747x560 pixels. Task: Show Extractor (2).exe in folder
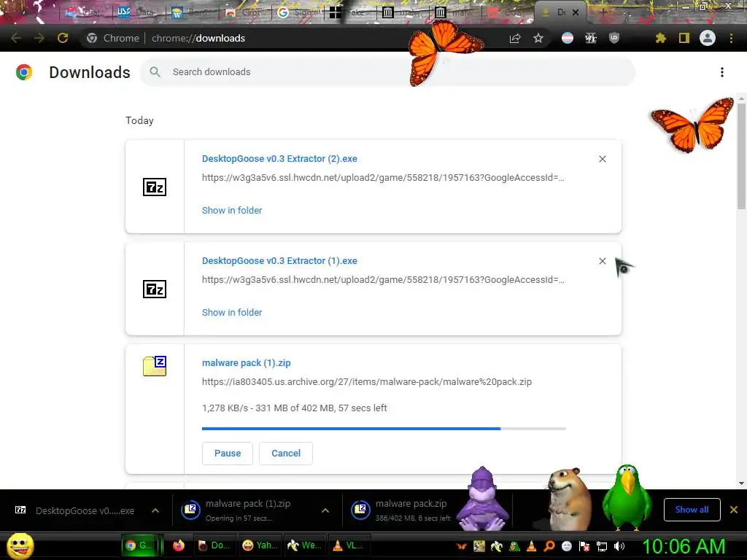pos(232,210)
